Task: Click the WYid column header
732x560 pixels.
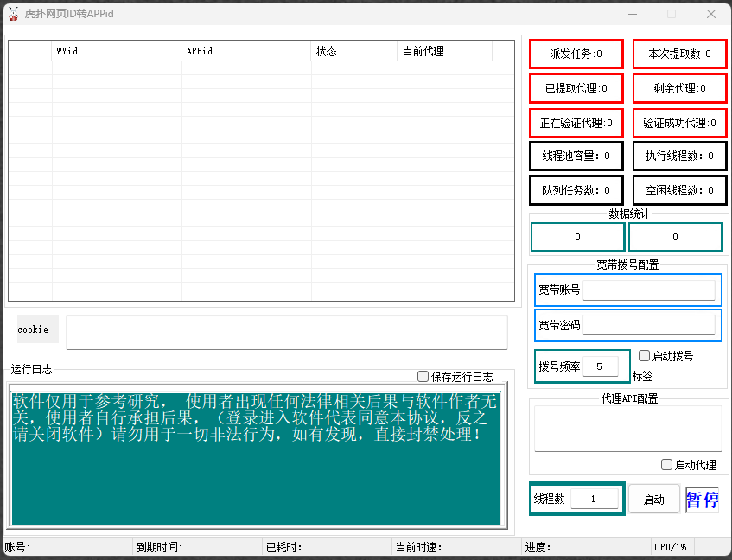Action: 117,52
